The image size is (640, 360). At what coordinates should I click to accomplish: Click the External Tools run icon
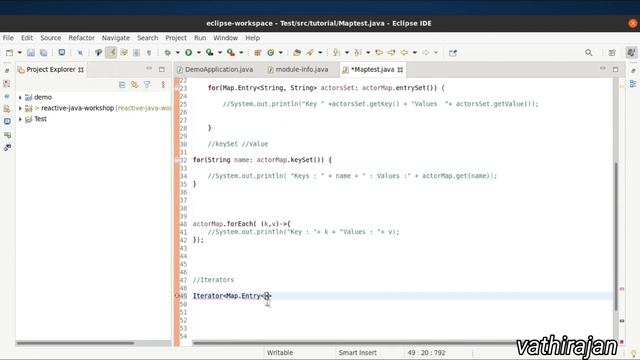[x=231, y=53]
